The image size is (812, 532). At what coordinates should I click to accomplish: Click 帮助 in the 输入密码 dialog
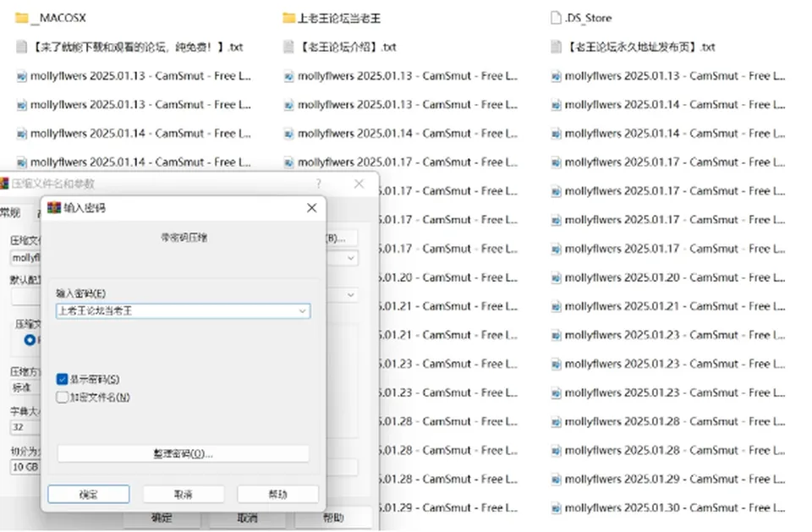(278, 494)
